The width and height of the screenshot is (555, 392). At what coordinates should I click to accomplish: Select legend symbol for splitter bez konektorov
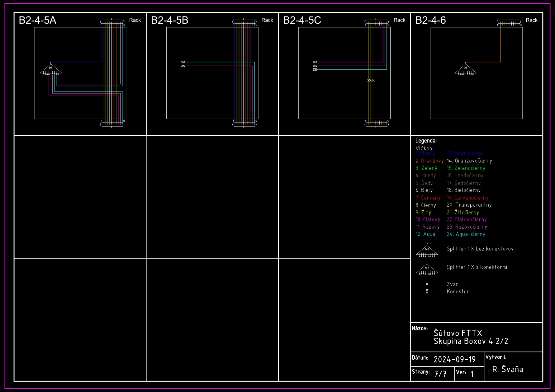click(427, 251)
